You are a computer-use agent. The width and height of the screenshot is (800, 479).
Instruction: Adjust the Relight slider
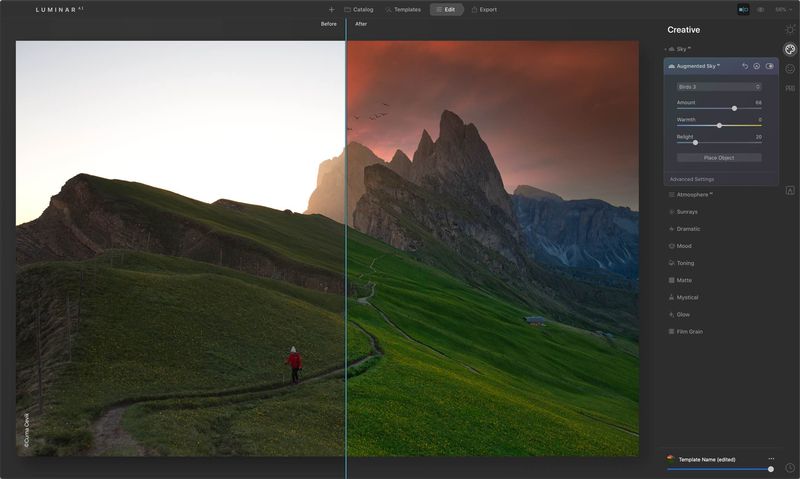tap(695, 142)
